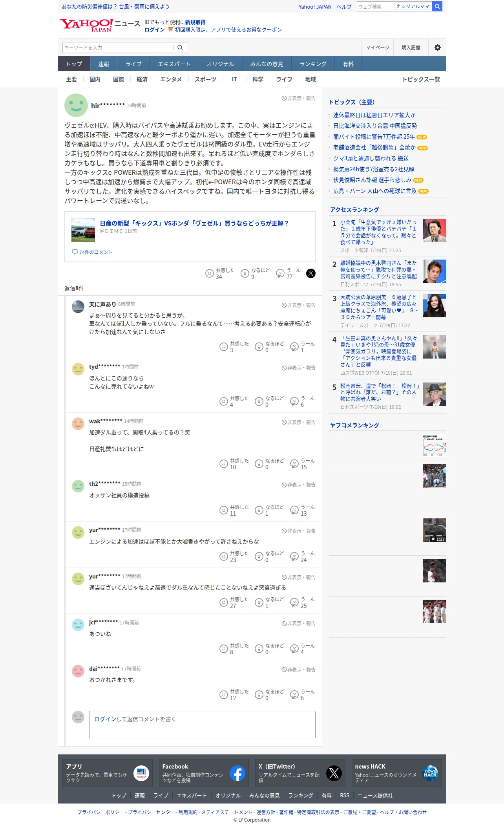Select the ライブ tab
Viewport: 504px width, 831px height.
click(133, 64)
